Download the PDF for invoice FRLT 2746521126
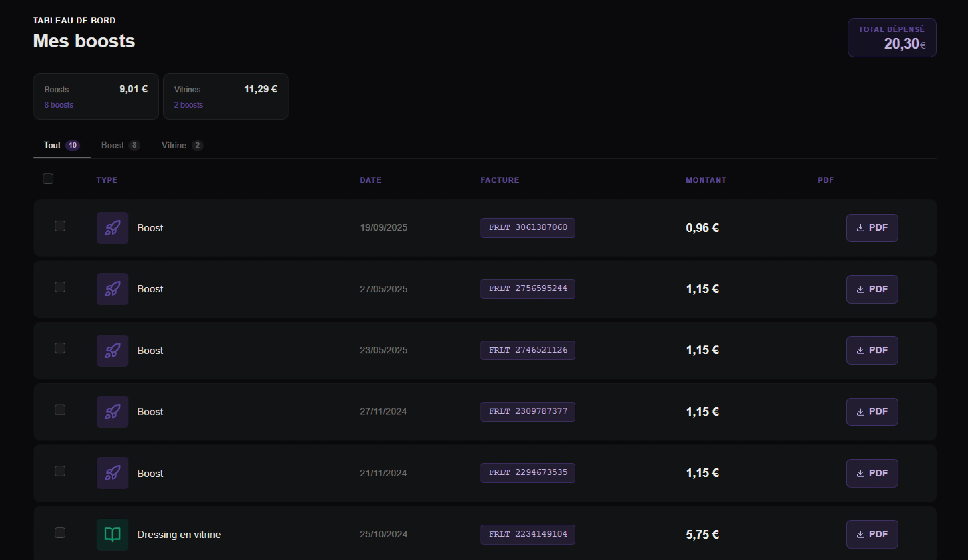This screenshot has width=968, height=560. tap(872, 350)
